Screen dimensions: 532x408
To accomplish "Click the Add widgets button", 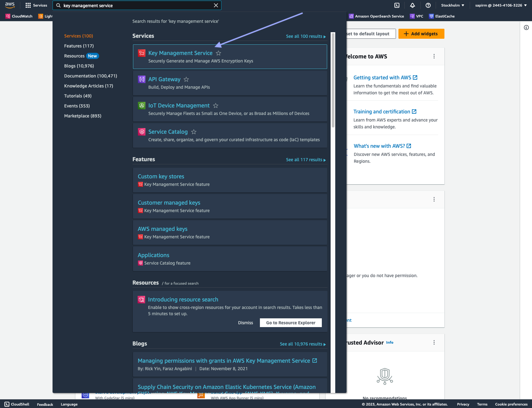I will [x=421, y=34].
